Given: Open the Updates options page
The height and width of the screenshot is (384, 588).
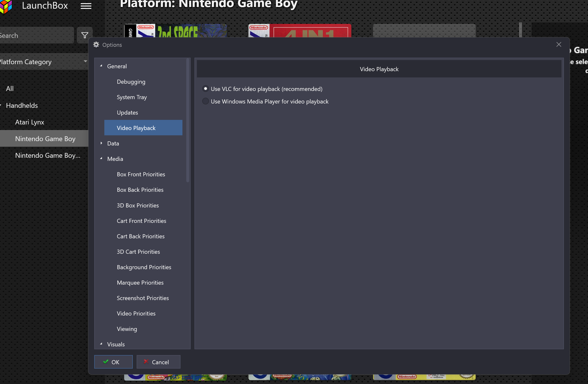Looking at the screenshot, I should point(127,112).
